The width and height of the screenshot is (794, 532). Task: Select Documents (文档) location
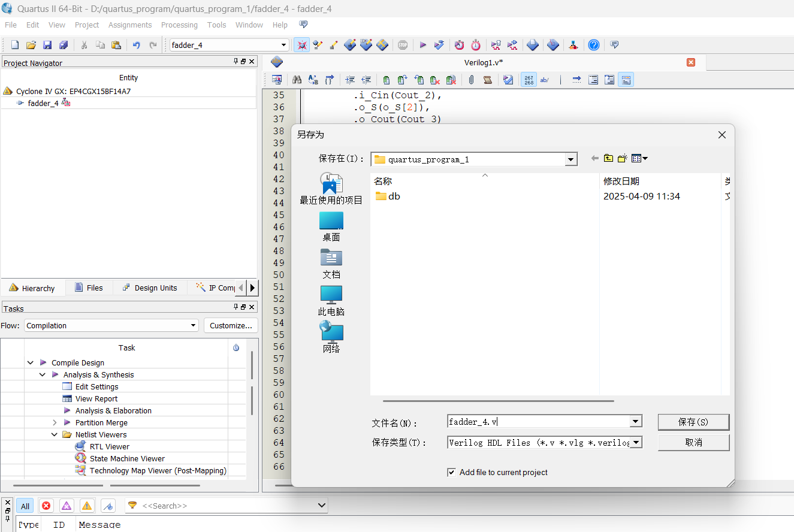tap(331, 264)
